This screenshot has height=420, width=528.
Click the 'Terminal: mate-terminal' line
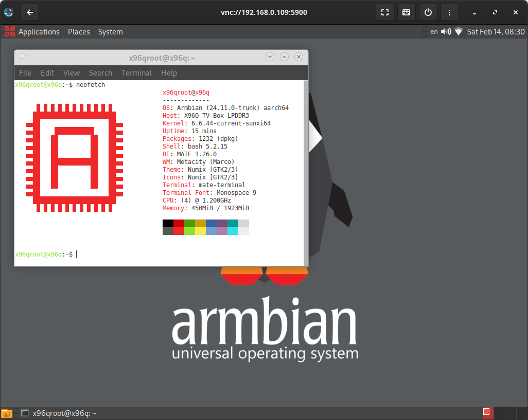tap(204, 185)
